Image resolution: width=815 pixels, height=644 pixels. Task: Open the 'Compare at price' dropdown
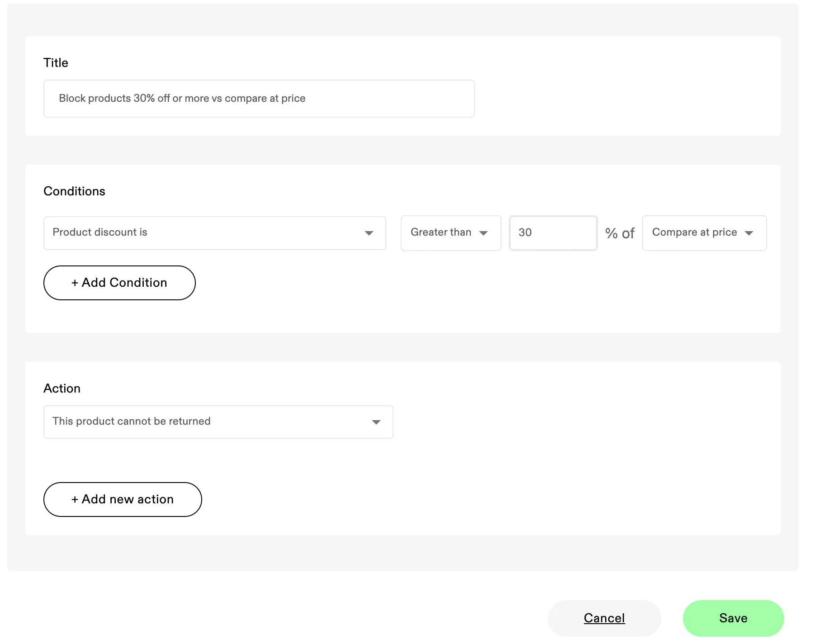704,233
